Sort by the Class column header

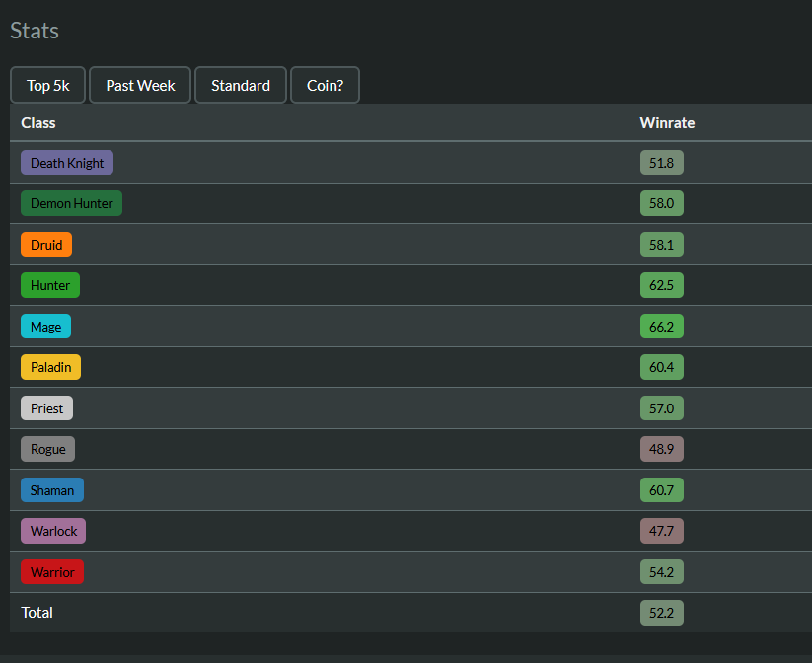38,123
